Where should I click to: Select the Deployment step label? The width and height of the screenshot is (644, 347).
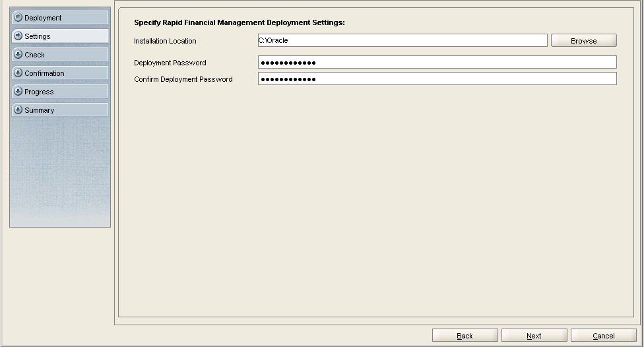tap(43, 18)
